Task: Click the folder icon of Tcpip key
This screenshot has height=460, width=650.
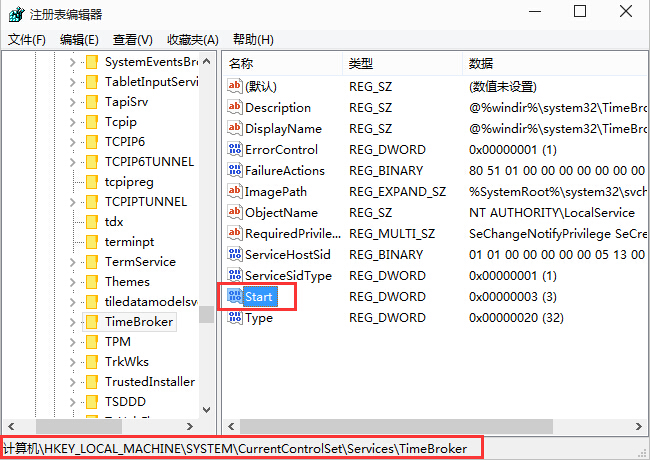Action: coord(92,122)
